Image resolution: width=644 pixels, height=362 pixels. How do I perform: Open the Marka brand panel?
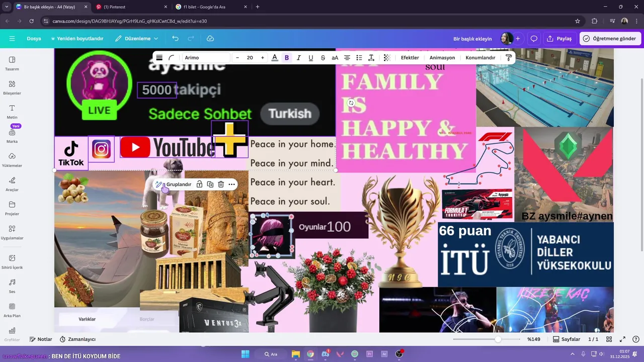pyautogui.click(x=12, y=136)
